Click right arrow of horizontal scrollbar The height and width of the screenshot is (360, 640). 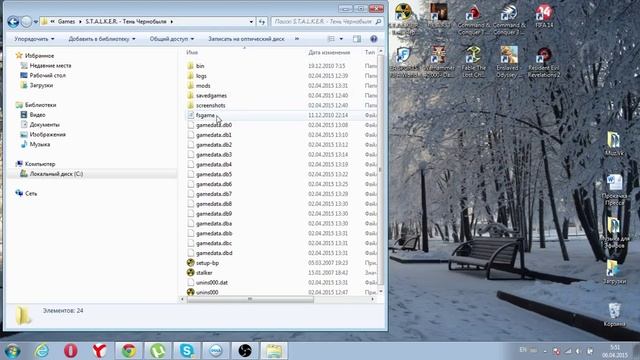[x=372, y=299]
